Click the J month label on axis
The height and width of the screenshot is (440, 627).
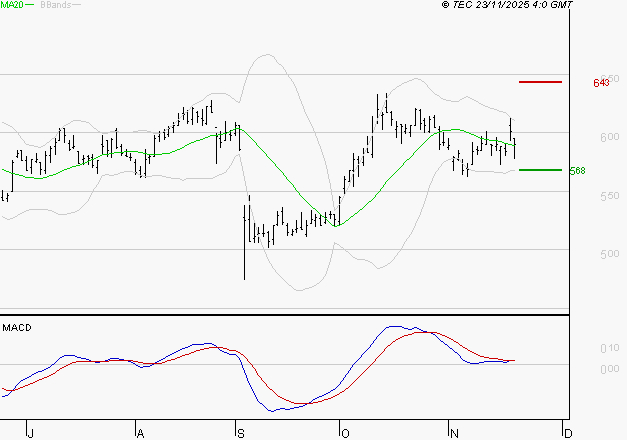(31, 433)
